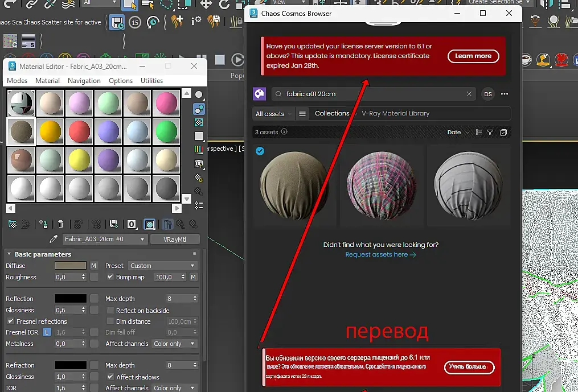This screenshot has height=392, width=578.
Task: Toggle the Bump map checkbox
Action: pyautogui.click(x=110, y=277)
